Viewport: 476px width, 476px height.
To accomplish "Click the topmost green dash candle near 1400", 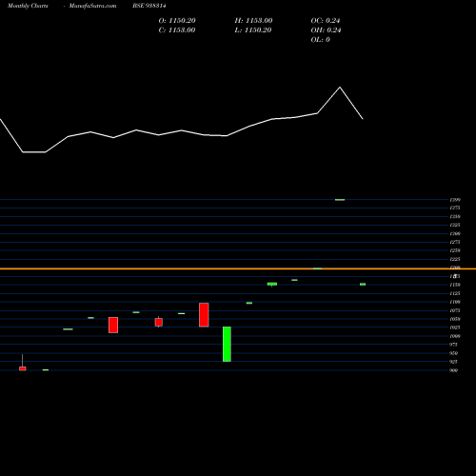I will point(340,200).
